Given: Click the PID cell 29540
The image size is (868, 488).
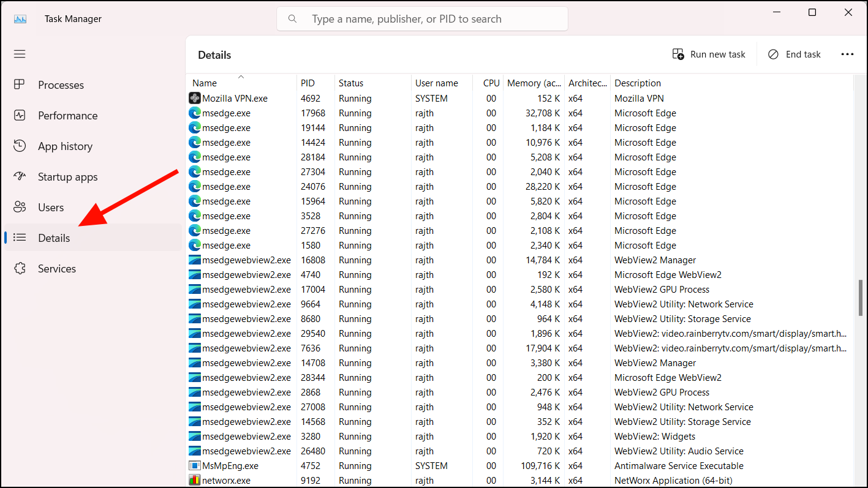Looking at the screenshot, I should pos(313,334).
